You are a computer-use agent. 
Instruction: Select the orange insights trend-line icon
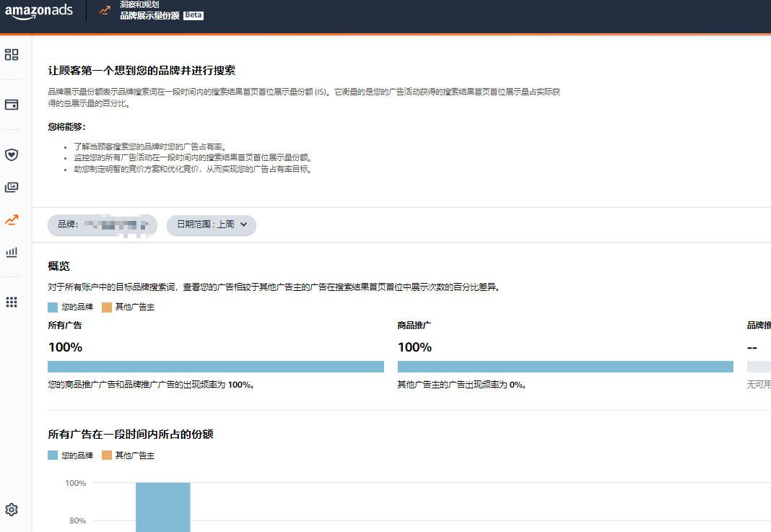tap(11, 219)
